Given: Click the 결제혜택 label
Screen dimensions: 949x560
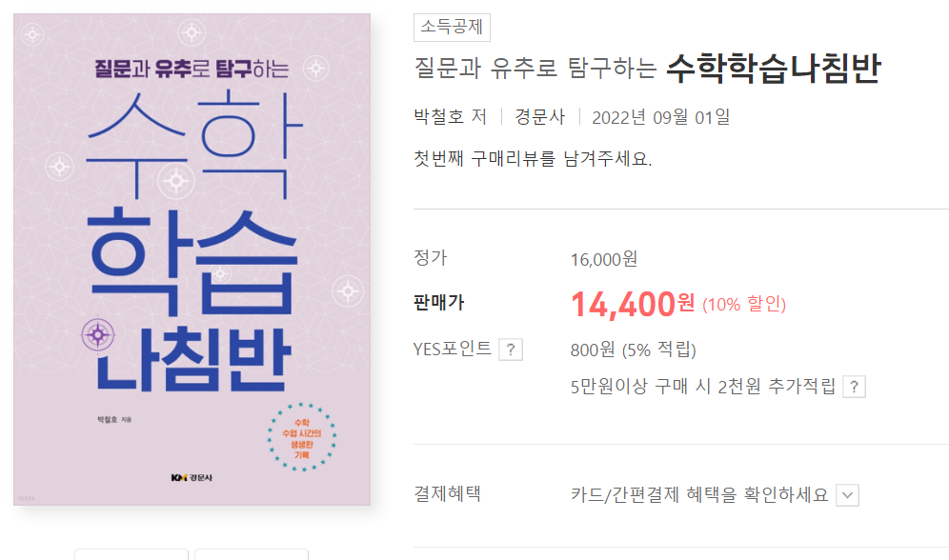Looking at the screenshot, I should coord(447,494).
